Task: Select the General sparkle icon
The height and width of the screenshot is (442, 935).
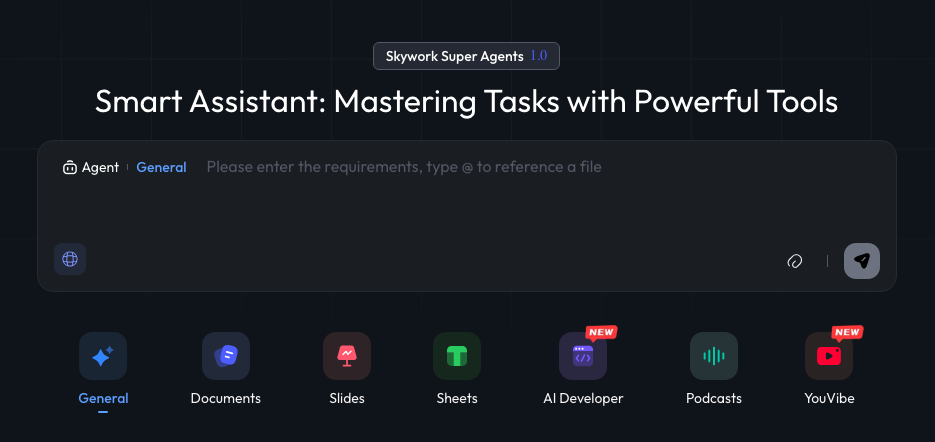Action: tap(103, 356)
